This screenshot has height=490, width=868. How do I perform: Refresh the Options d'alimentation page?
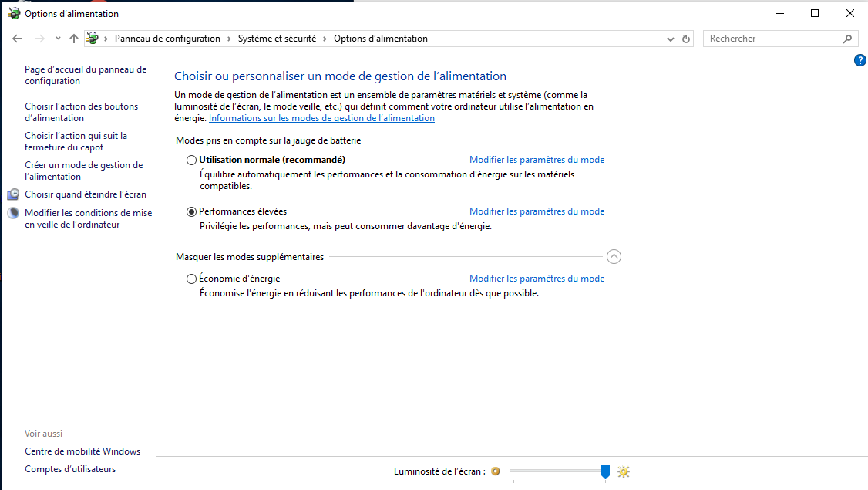[x=686, y=39]
